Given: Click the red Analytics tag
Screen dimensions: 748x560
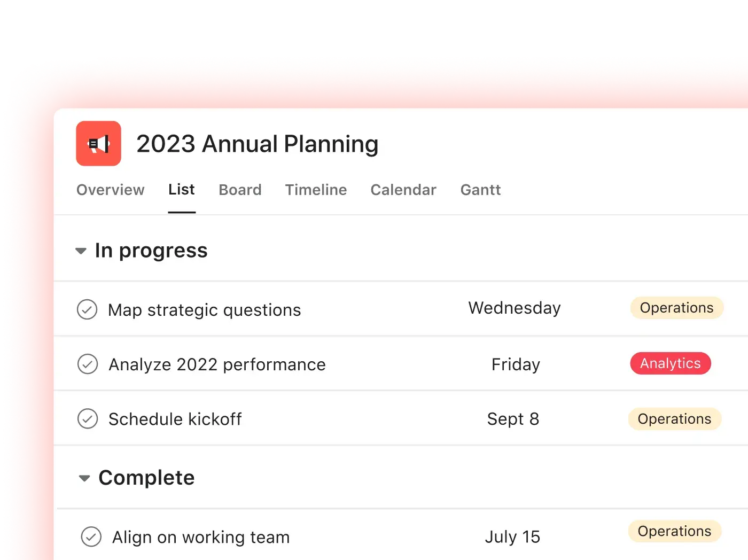Looking at the screenshot, I should coord(671,363).
